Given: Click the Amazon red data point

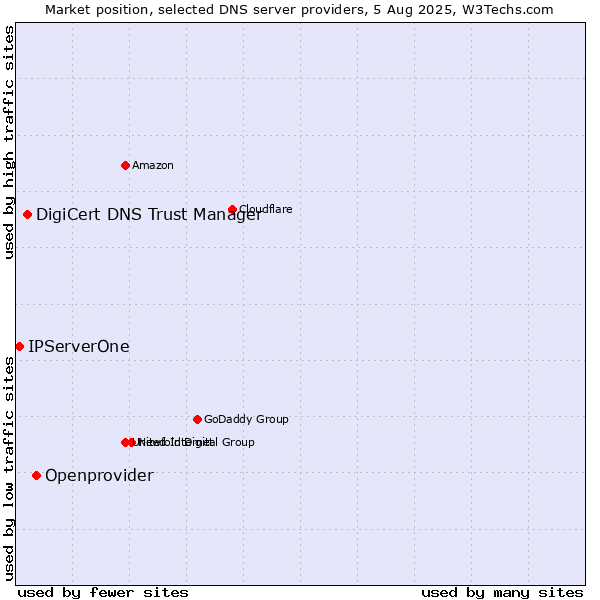Looking at the screenshot, I should coord(125,165).
